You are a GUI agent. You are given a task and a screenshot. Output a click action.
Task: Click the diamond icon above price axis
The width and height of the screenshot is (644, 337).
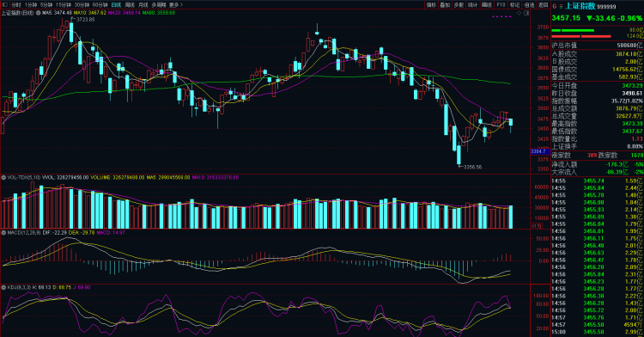(519, 13)
